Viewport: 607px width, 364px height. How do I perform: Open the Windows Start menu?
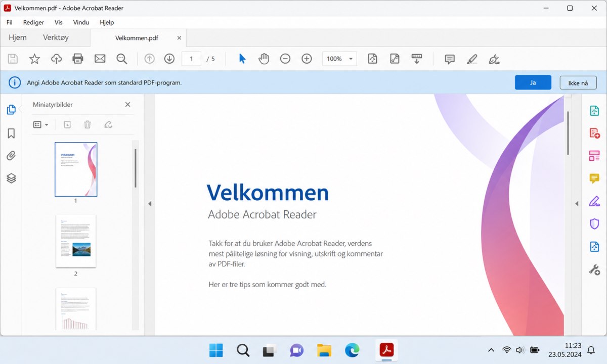click(x=216, y=350)
